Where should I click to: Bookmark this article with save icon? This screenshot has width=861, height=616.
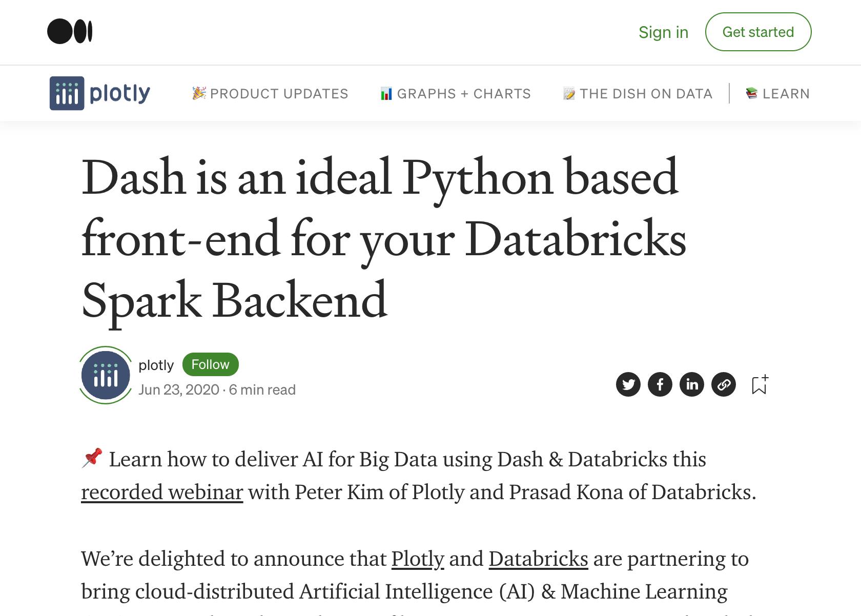760,384
